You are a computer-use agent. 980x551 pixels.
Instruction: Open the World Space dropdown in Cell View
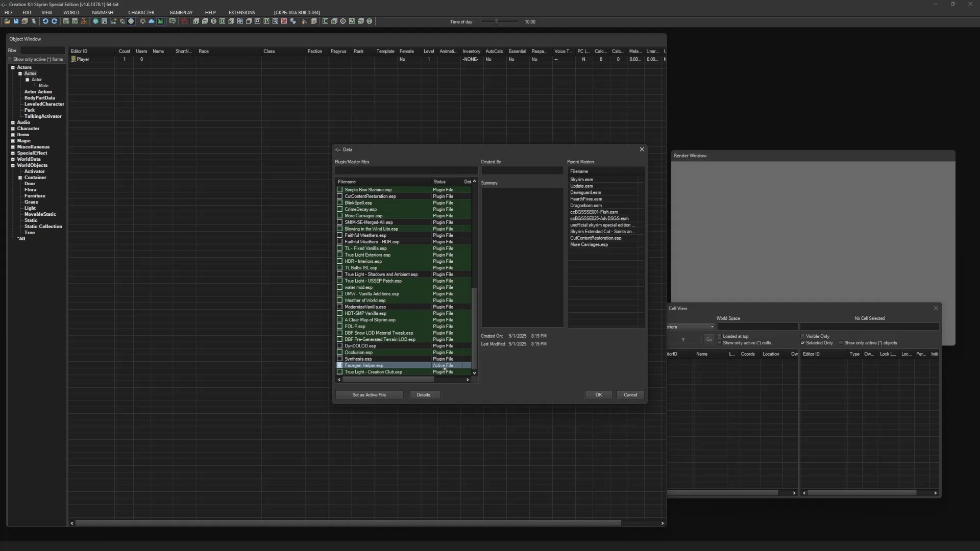pos(712,327)
